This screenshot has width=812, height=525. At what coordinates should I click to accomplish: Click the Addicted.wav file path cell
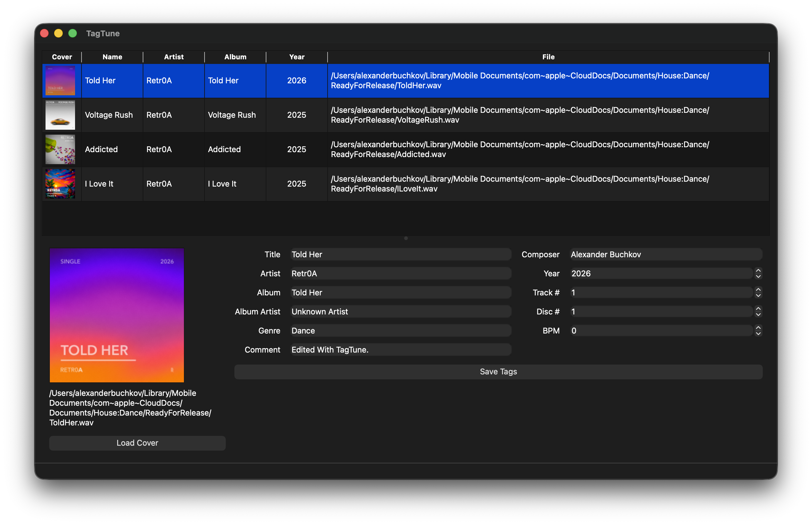coord(548,150)
